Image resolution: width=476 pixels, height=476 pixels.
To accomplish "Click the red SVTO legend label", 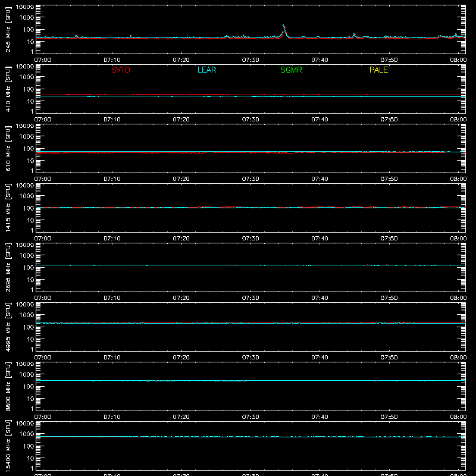I will pos(121,70).
